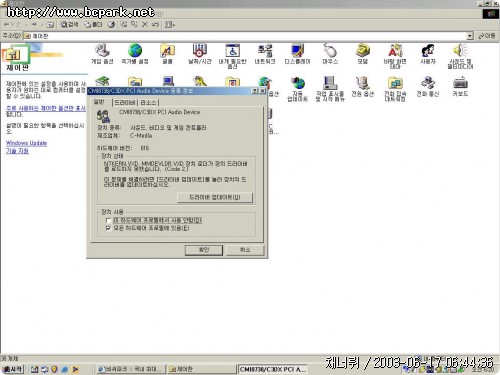The image size is (500, 375).
Task: Open the 내게 필요한 옵션 accessibility icon
Action: pos(232,56)
